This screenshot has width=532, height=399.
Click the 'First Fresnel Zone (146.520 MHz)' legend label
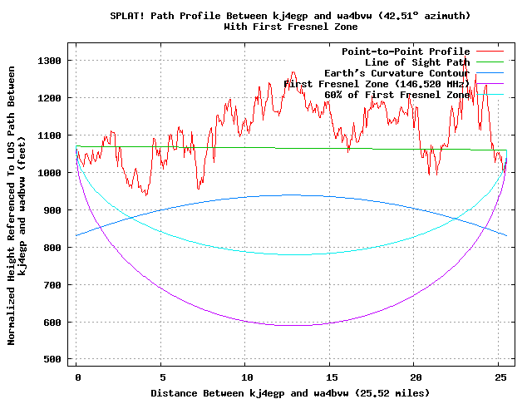(377, 84)
